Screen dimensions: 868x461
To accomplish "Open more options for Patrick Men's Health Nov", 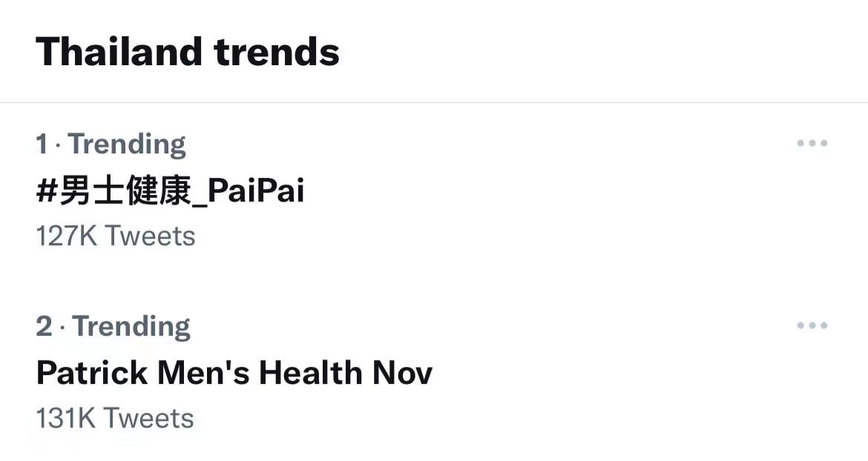I will pos(812,325).
